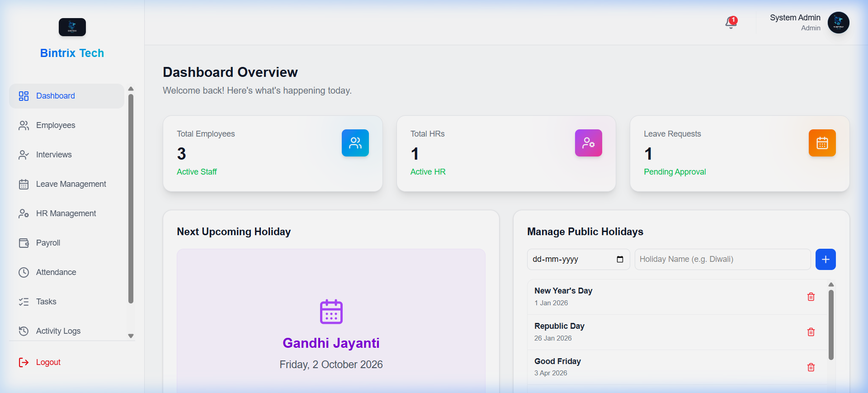The width and height of the screenshot is (868, 393).
Task: Click the Bintrix Tech brand title
Action: pos(72,53)
